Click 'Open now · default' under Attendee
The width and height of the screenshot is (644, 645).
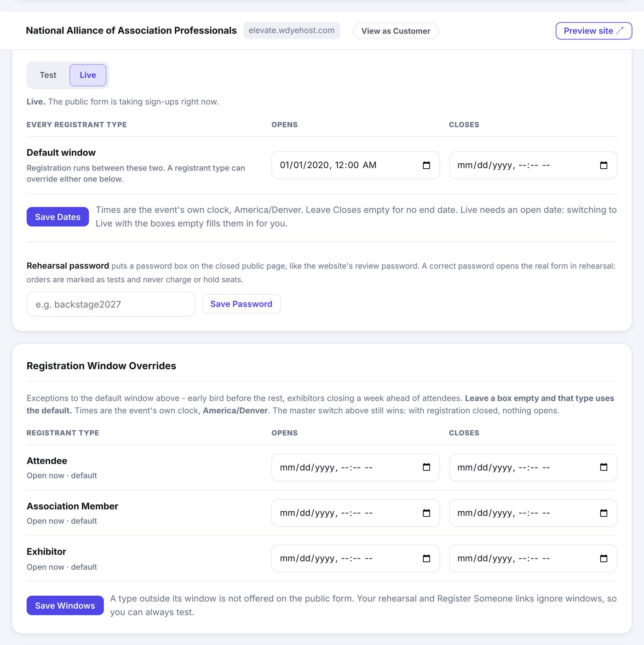click(62, 475)
